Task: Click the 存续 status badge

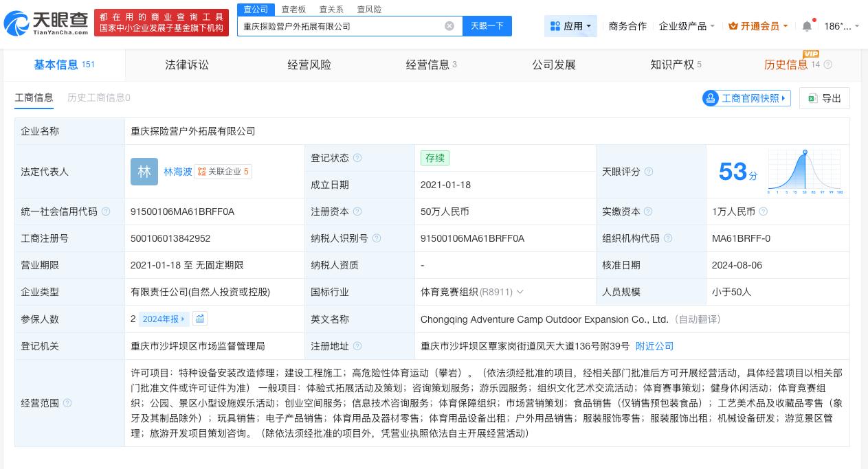Action: [x=435, y=158]
